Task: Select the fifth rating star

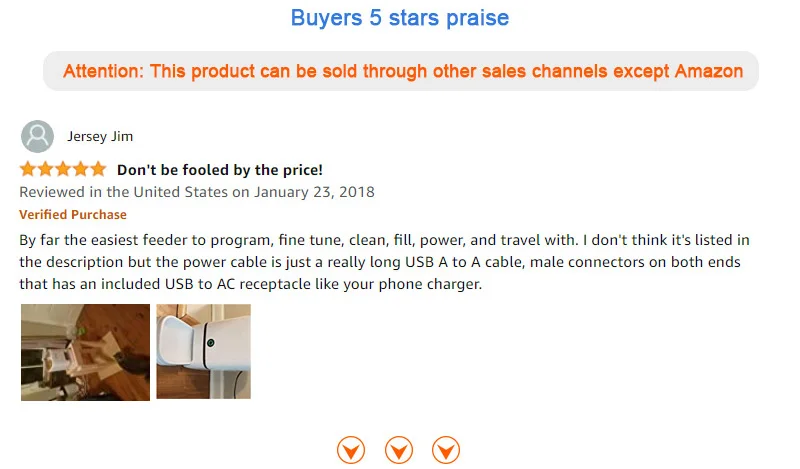Action: click(96, 169)
